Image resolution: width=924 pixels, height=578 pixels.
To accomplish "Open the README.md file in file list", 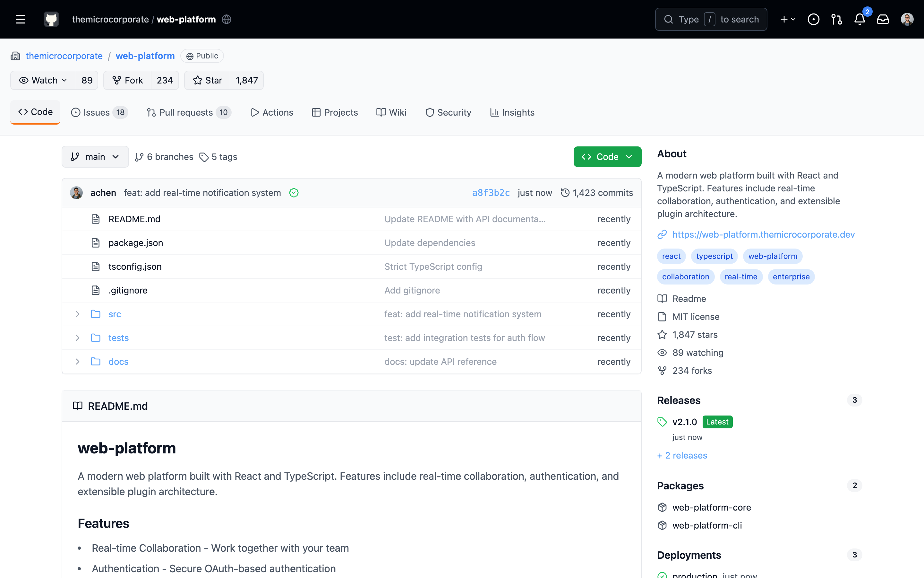I will [x=134, y=219].
